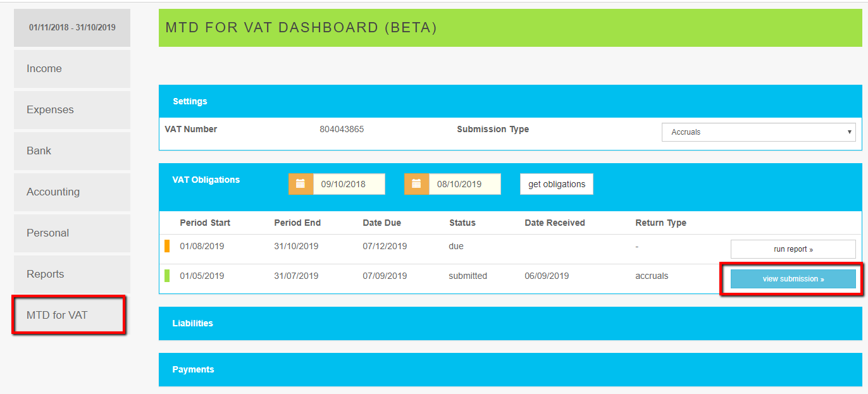Viewport: 868px width, 394px height.
Task: Open the Income menu
Action: 72,68
